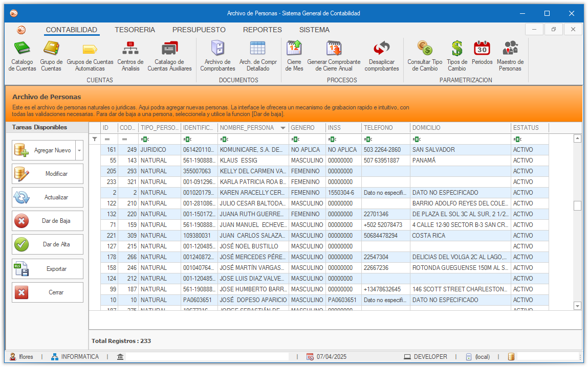Screen dimensions: 588x367
Task: Switch to SISTEMA tab
Action: 314,30
